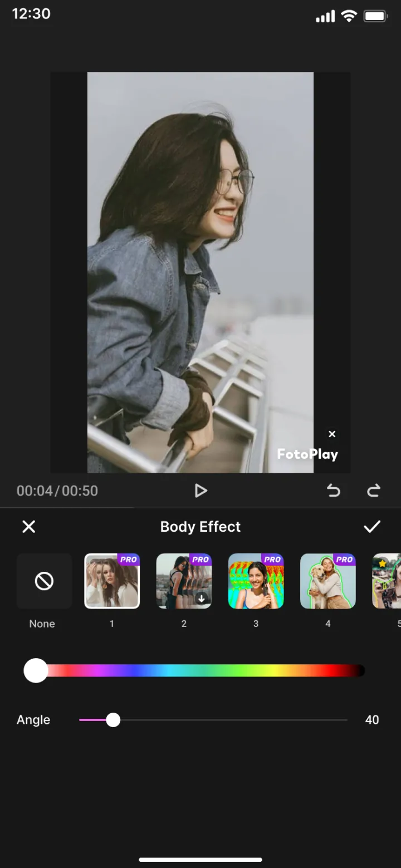401x868 pixels.
Task: Click the download arrow on effect 2
Action: pos(202,599)
